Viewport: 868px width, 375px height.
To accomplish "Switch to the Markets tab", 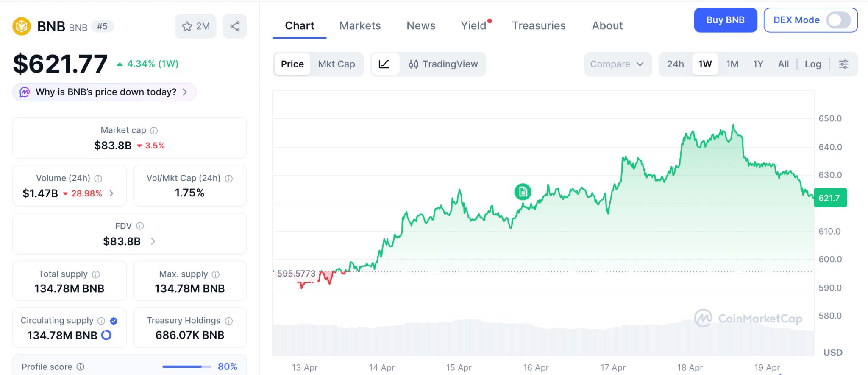I will [360, 25].
